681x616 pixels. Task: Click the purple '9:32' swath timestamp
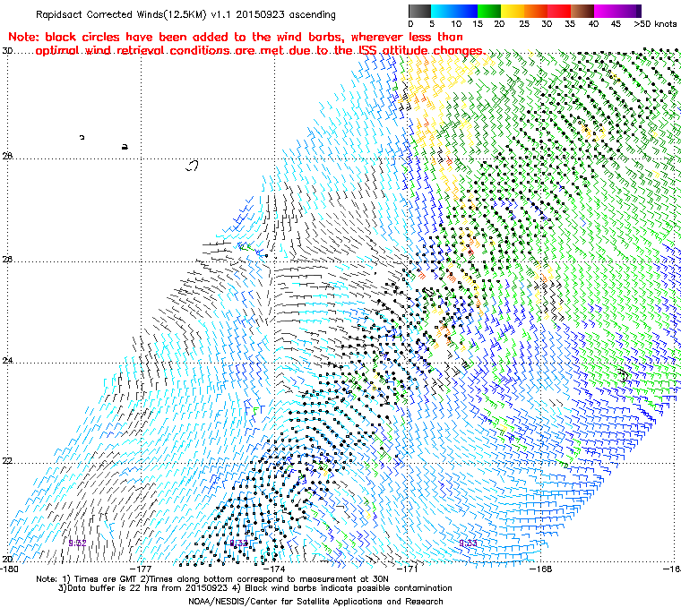point(77,543)
